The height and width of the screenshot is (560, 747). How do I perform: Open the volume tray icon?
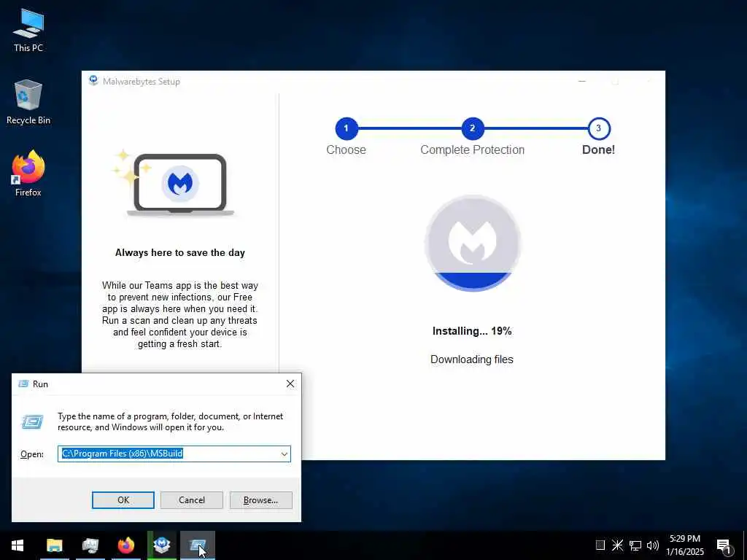point(653,545)
